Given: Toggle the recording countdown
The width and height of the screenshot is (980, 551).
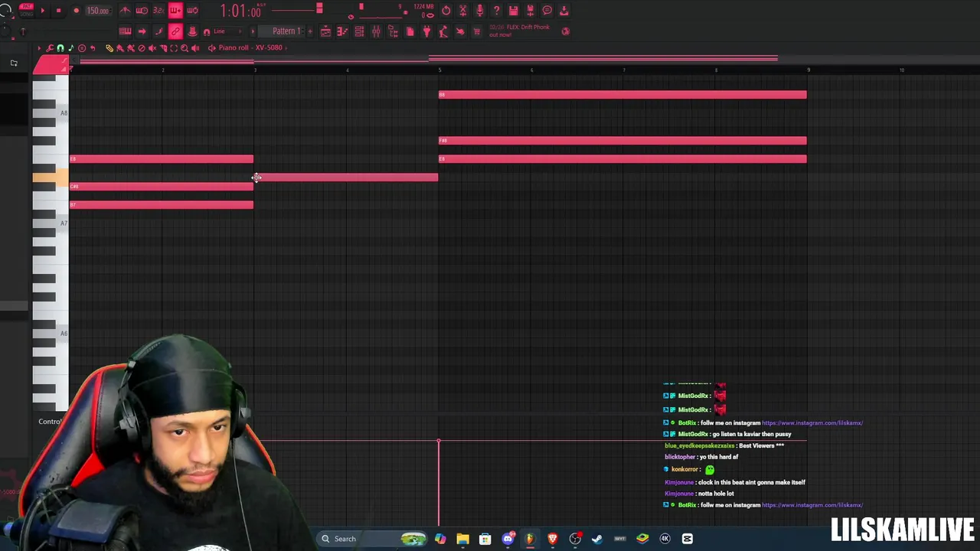Looking at the screenshot, I should coord(158,11).
